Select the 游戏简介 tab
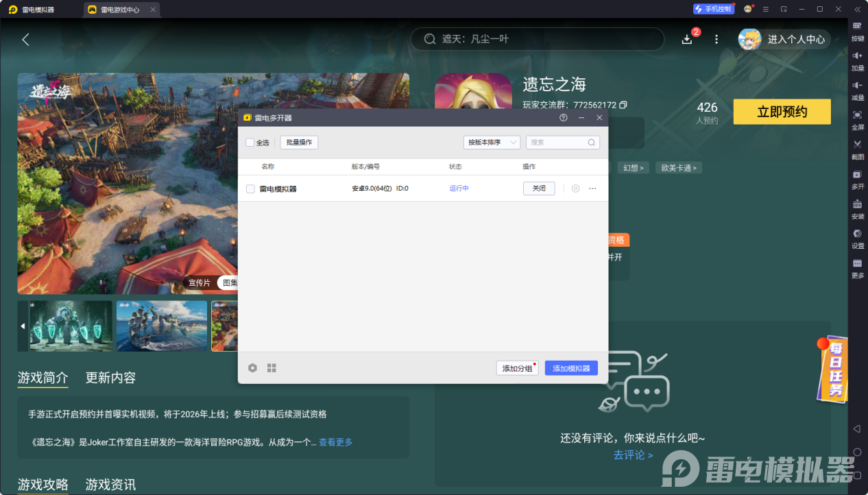Viewport: 868px width, 495px height. click(43, 378)
